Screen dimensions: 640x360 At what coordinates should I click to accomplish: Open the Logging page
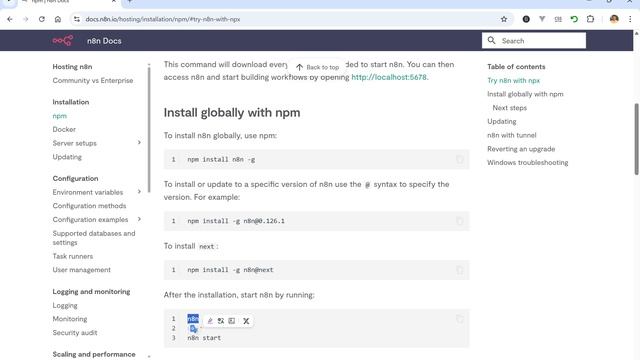pos(65,305)
